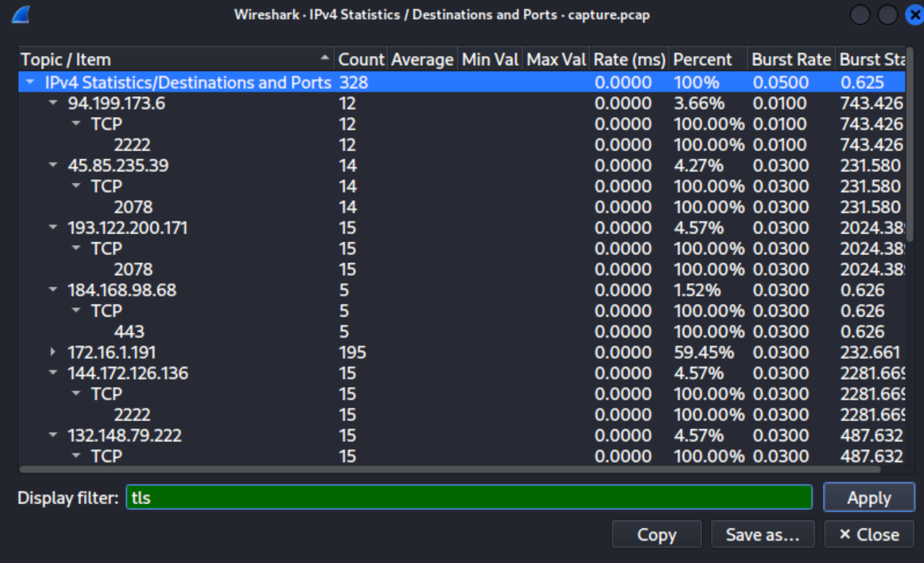Collapse TCP node under 144.172.126.136
Image resolution: width=924 pixels, height=563 pixels.
76,393
